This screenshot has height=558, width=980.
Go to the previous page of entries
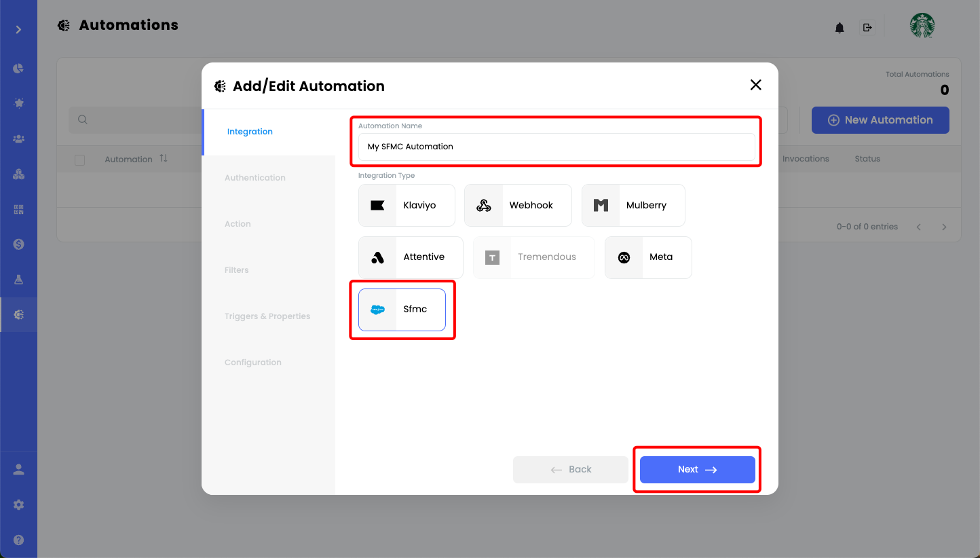tap(919, 227)
